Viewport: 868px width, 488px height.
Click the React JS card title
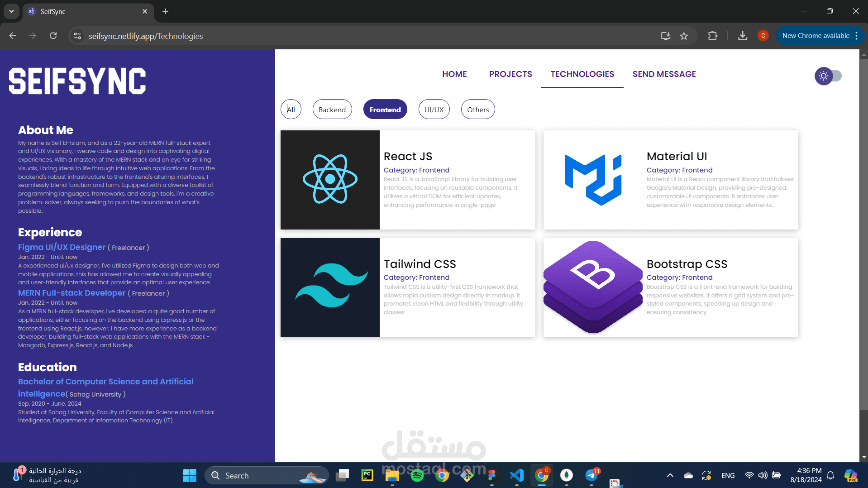pyautogui.click(x=408, y=156)
